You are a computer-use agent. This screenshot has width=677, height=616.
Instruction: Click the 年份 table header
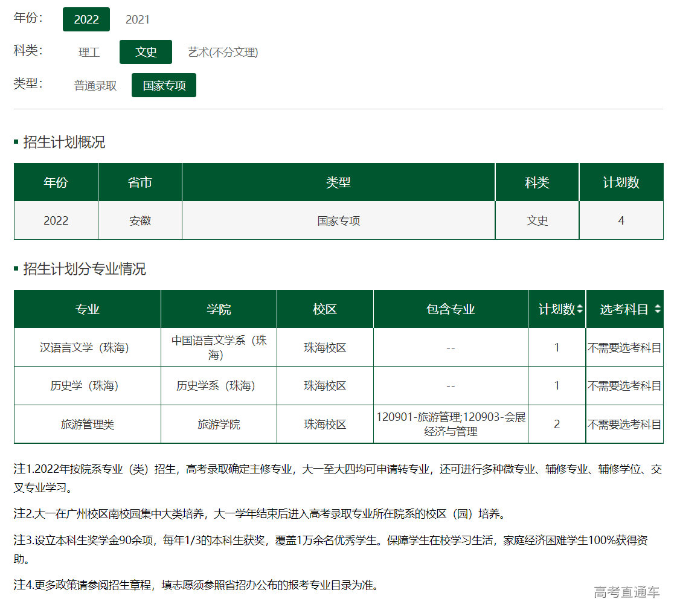tap(55, 182)
